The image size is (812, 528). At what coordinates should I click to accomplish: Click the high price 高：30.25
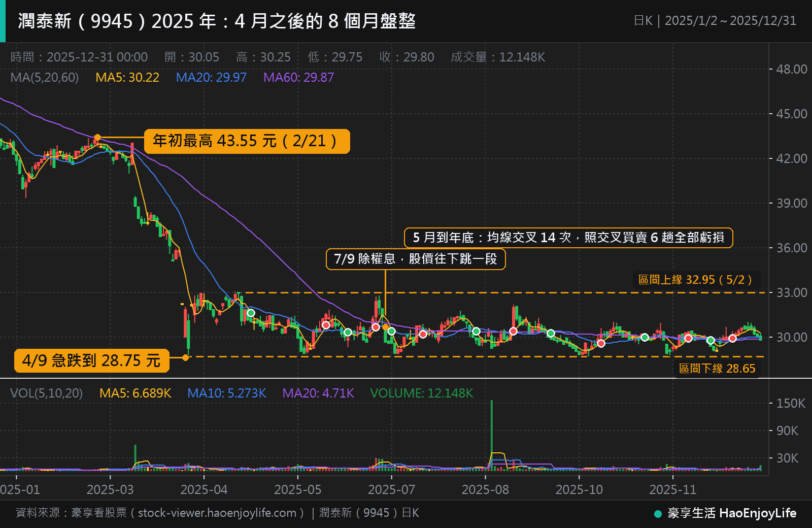pyautogui.click(x=263, y=57)
